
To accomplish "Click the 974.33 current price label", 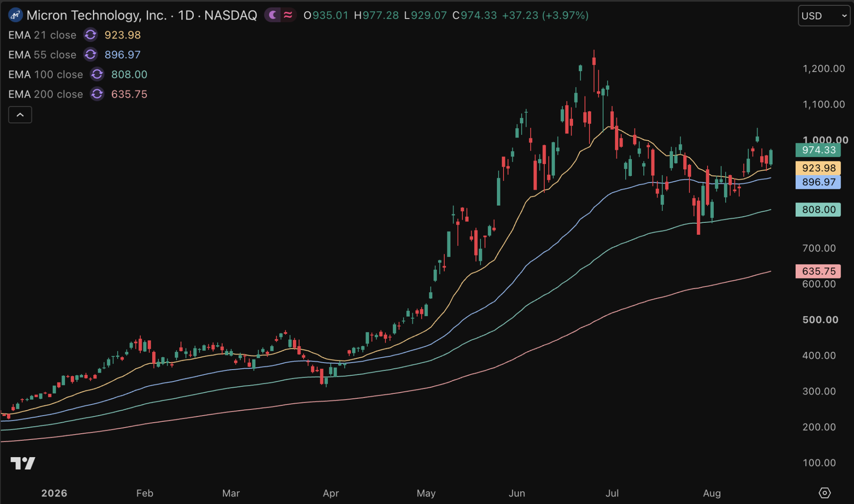I will point(819,150).
